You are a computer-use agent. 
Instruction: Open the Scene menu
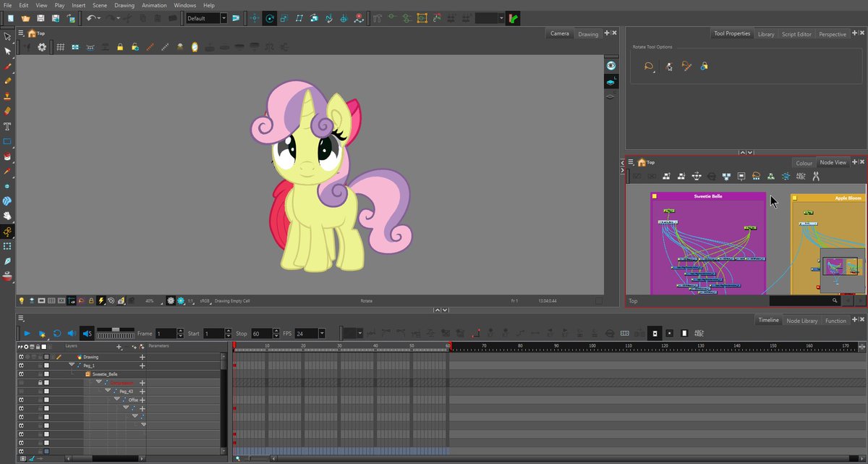click(100, 5)
